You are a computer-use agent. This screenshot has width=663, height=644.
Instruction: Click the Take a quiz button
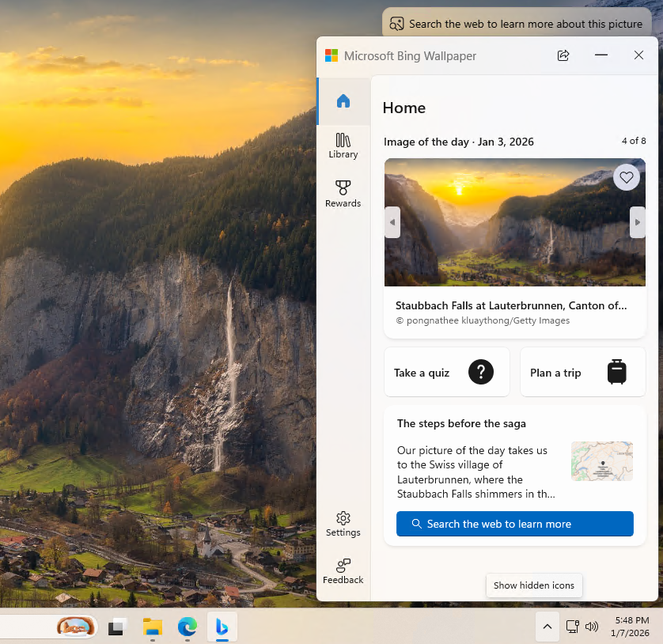447,372
